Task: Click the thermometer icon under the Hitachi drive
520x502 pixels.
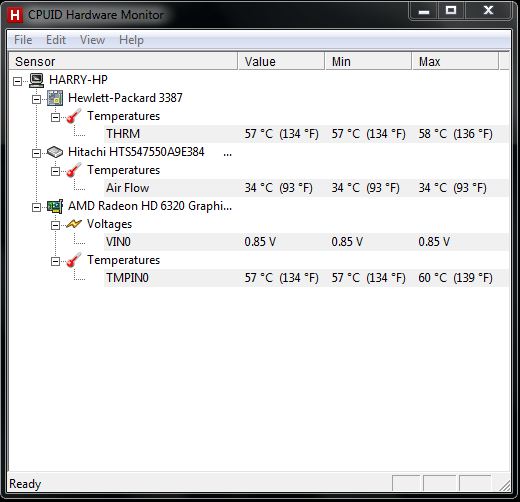Action: click(74, 170)
